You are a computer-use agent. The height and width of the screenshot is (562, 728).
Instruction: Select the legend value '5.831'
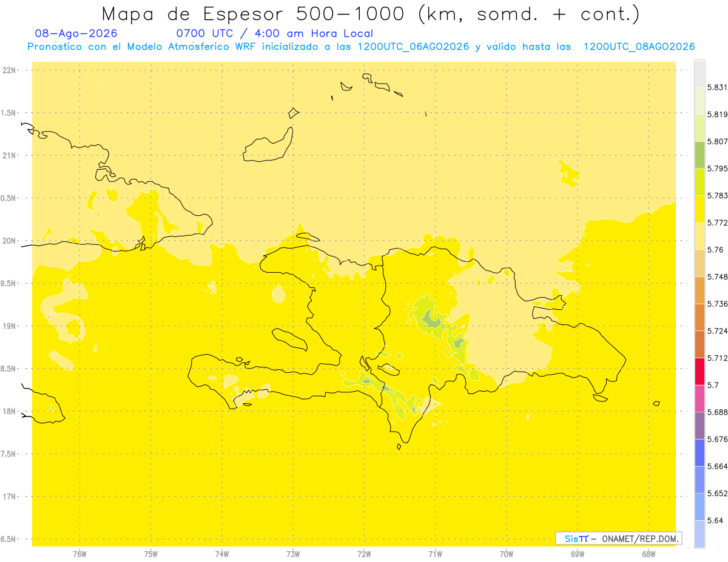point(717,87)
